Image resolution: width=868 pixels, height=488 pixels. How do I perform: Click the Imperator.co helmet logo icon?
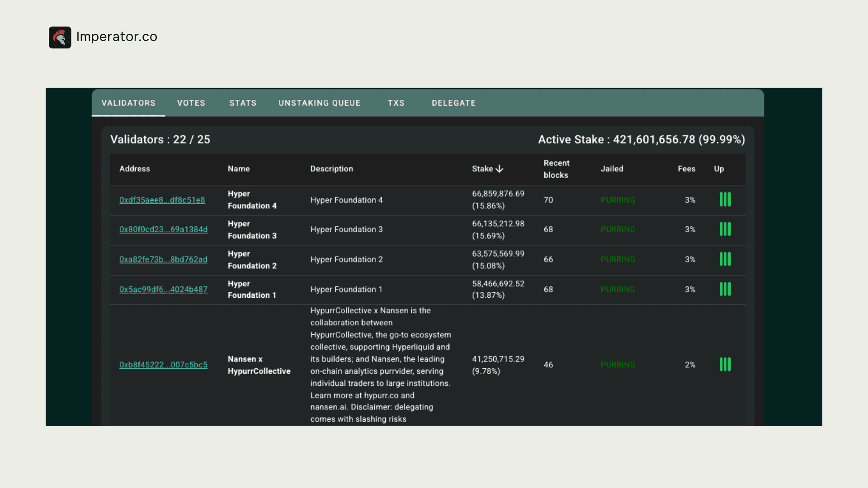(60, 37)
